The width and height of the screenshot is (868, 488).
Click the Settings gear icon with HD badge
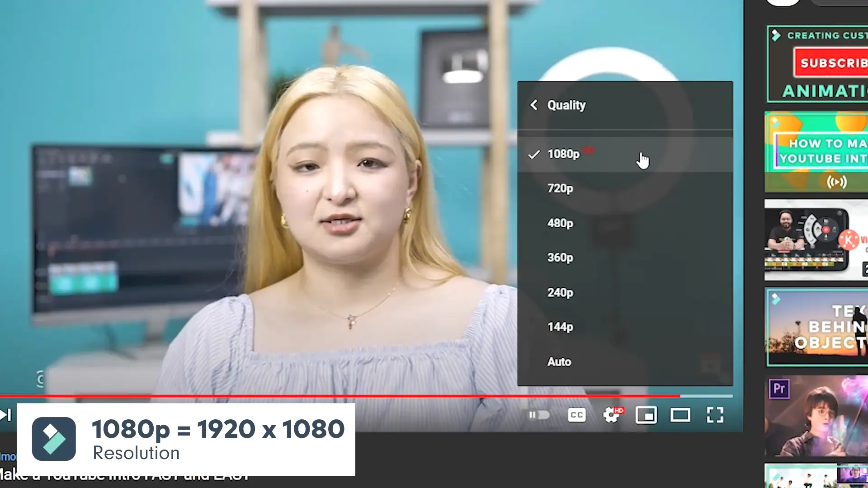pos(612,415)
